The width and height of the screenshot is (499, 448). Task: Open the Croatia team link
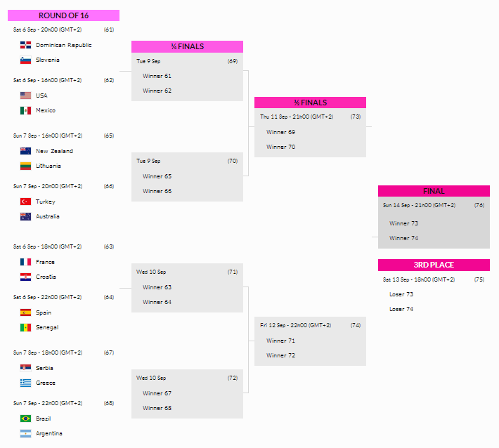click(x=46, y=277)
